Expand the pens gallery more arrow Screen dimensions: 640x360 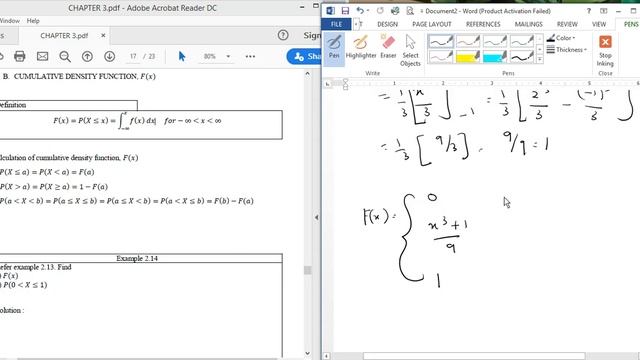pyautogui.click(x=540, y=59)
